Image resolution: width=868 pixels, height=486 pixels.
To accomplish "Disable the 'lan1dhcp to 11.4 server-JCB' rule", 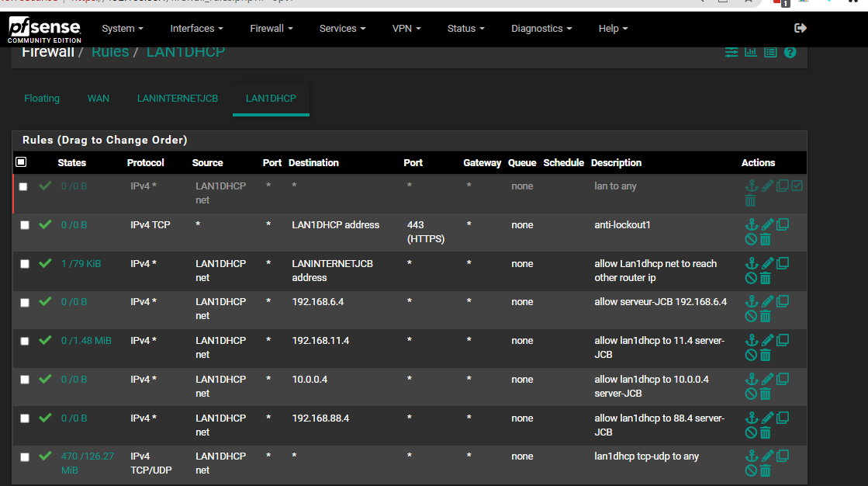I will (751, 356).
